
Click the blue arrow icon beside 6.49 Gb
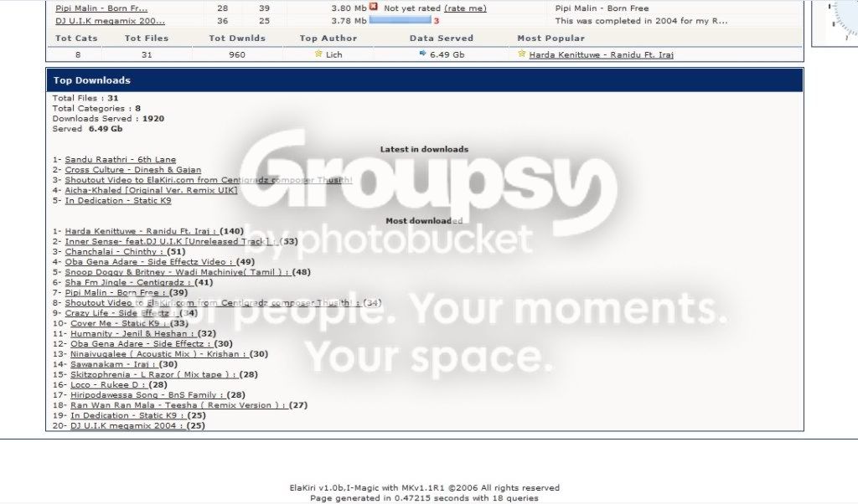pos(422,54)
